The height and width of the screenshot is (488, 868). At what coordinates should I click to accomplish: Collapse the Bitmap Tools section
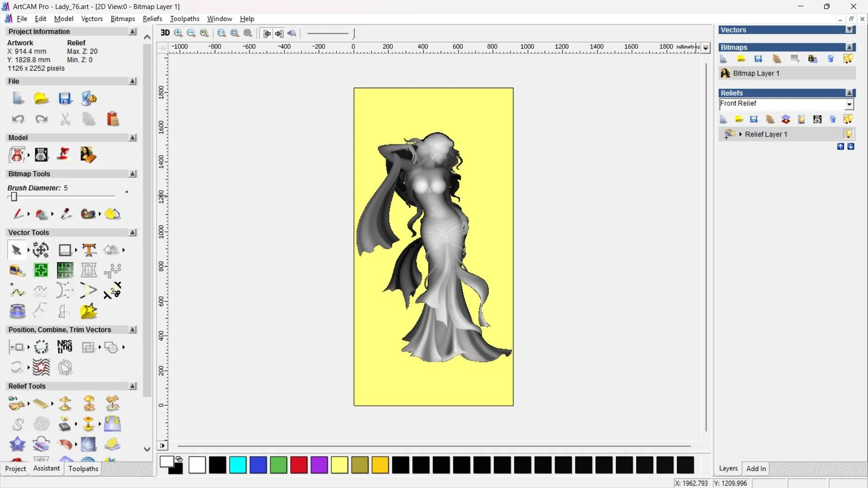click(132, 174)
